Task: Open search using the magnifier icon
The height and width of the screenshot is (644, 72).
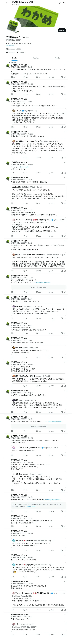Action: coord(64,3)
